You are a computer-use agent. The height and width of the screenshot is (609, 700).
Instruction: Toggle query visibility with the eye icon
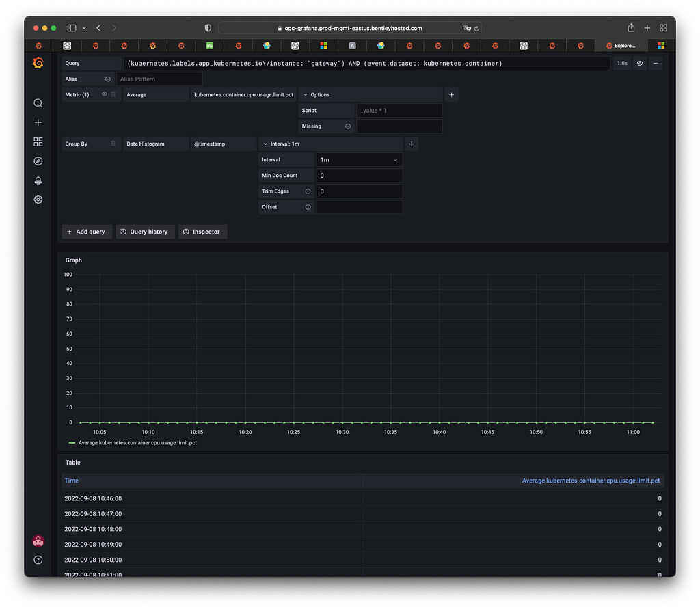point(640,63)
